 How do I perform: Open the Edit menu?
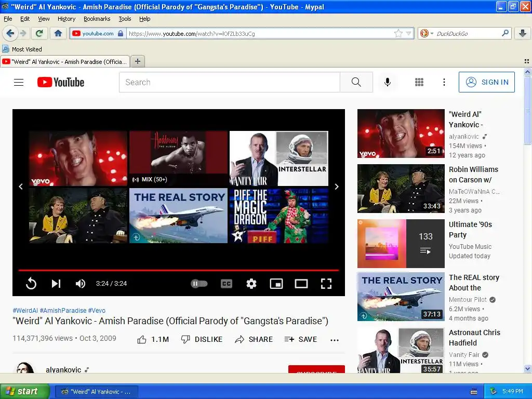pos(25,19)
